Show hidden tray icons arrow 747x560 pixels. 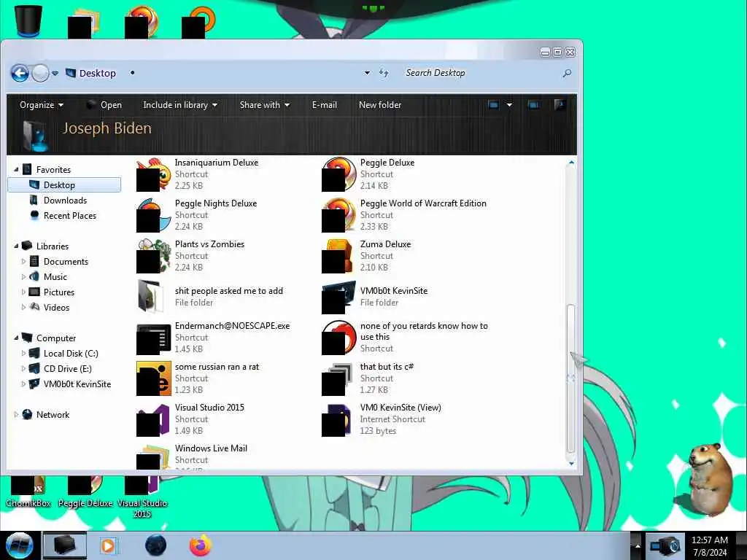click(638, 546)
